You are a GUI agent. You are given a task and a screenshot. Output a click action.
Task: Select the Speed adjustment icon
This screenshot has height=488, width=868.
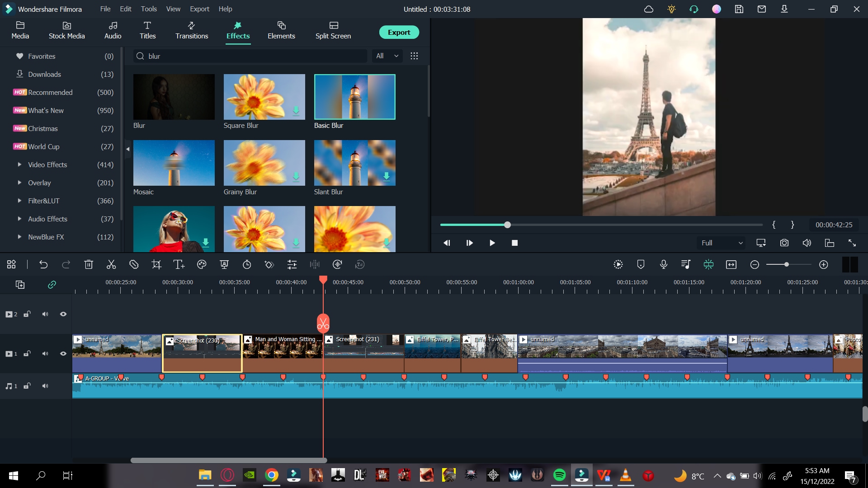click(x=247, y=264)
